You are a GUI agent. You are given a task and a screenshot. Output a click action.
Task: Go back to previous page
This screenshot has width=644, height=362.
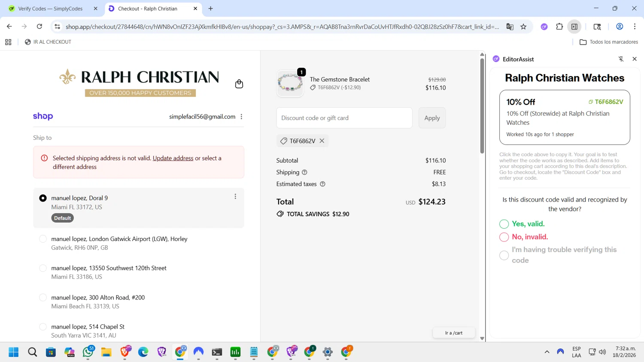point(9,27)
